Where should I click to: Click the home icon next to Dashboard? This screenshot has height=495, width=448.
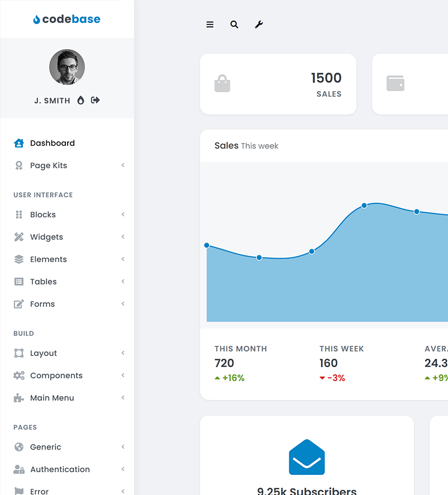pyautogui.click(x=18, y=143)
